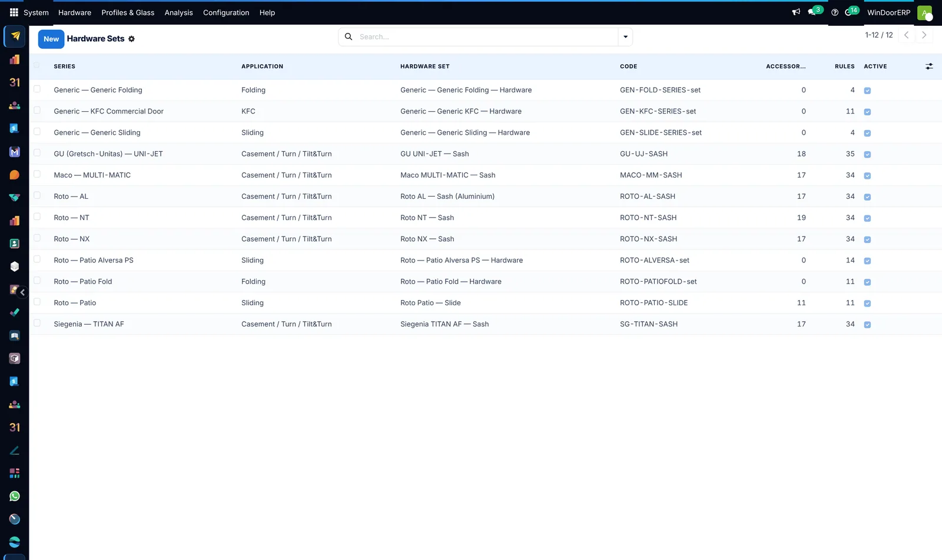Toggle Active for MACO-MM-SASH
942x560 pixels.
click(x=867, y=175)
